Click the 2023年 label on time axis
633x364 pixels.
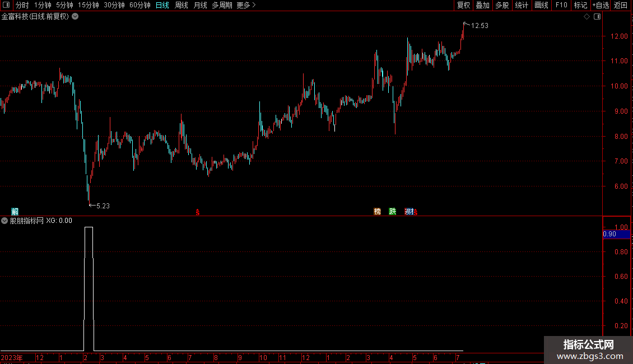[x=12, y=357]
